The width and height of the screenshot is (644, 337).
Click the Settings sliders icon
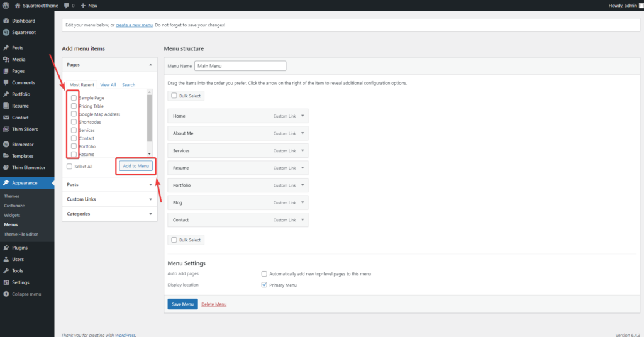6,282
